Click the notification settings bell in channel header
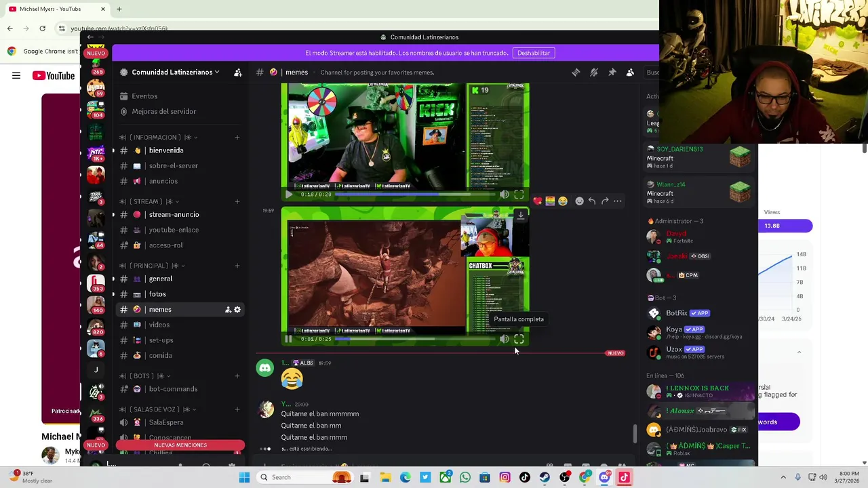This screenshot has height=488, width=868. point(594,73)
